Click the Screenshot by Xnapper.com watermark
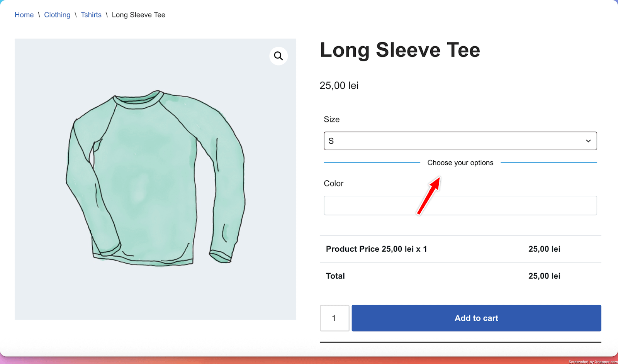This screenshot has width=618, height=364. click(593, 362)
